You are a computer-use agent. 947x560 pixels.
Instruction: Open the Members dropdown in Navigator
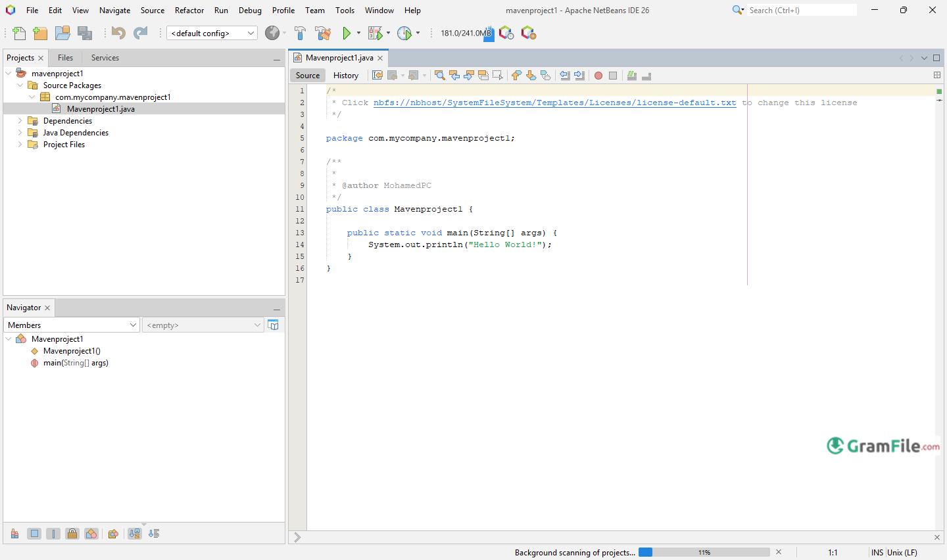coord(72,325)
